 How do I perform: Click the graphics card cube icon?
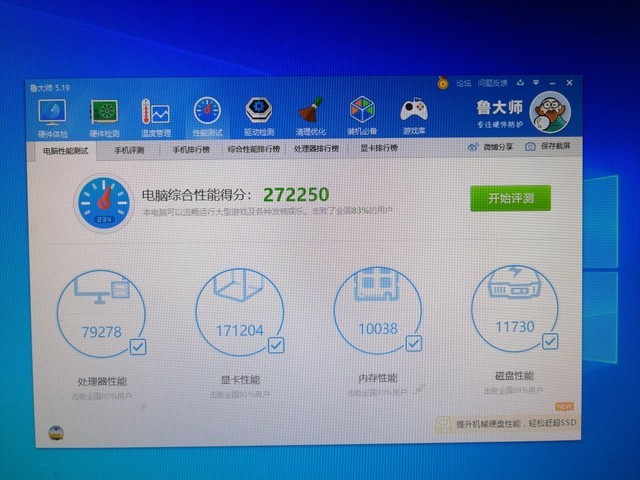pos(238,285)
